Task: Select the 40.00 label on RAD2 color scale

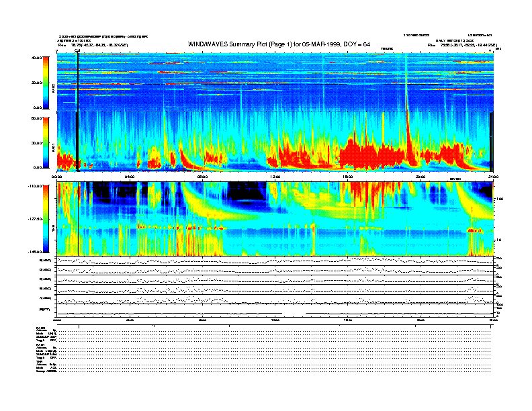Action: (36, 58)
